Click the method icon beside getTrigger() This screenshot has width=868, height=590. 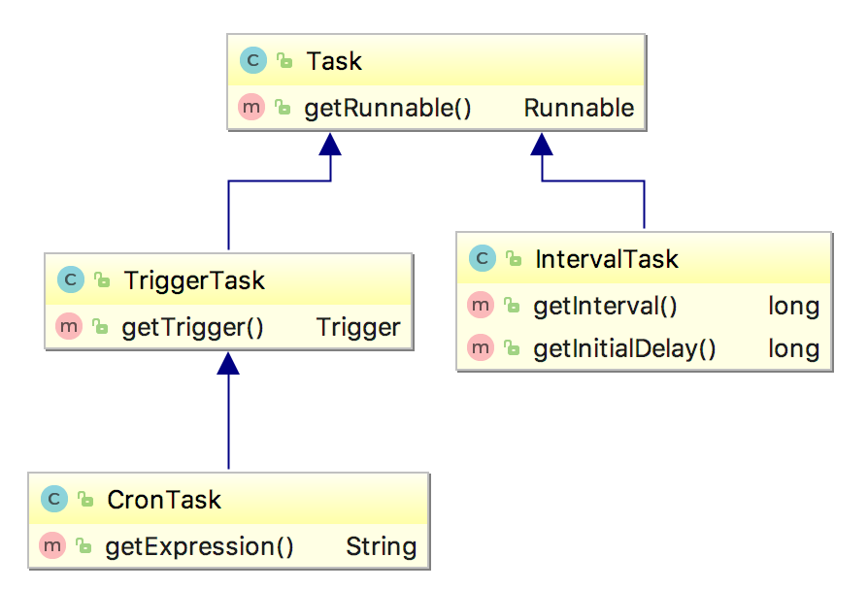(69, 327)
